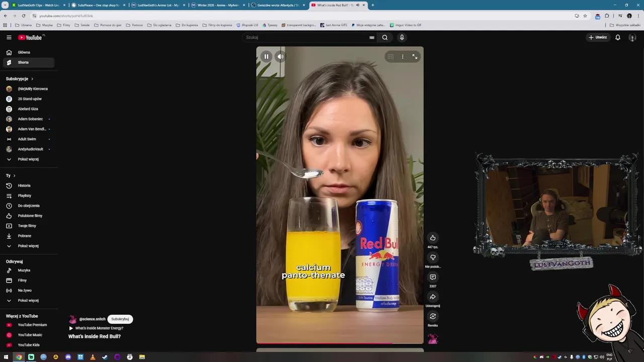Like the Short with thumbs up

[x=433, y=238]
